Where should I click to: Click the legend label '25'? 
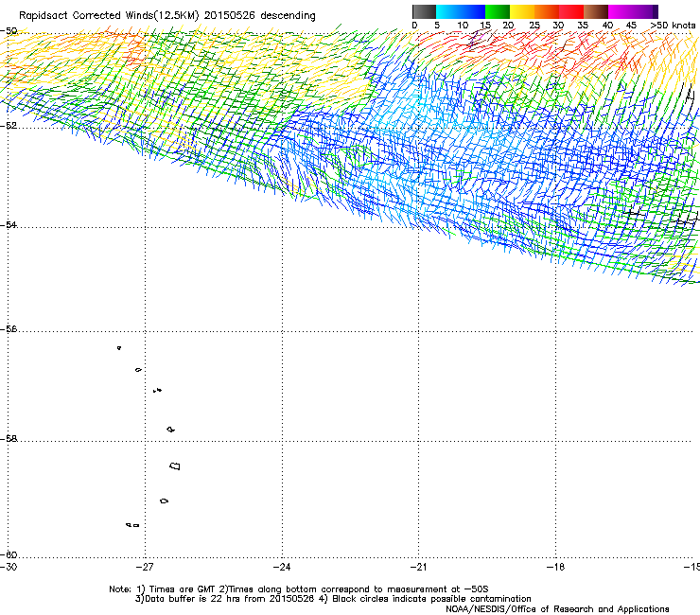[x=534, y=26]
